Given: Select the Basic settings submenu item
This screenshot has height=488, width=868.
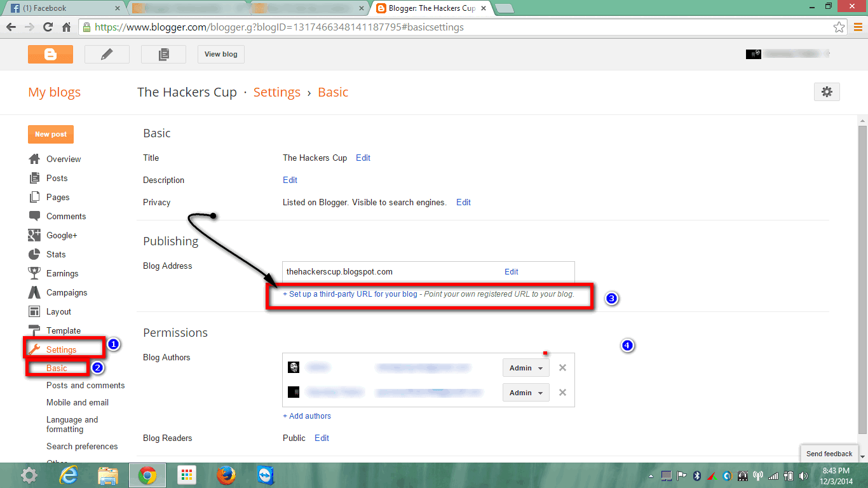Looking at the screenshot, I should pos(57,368).
